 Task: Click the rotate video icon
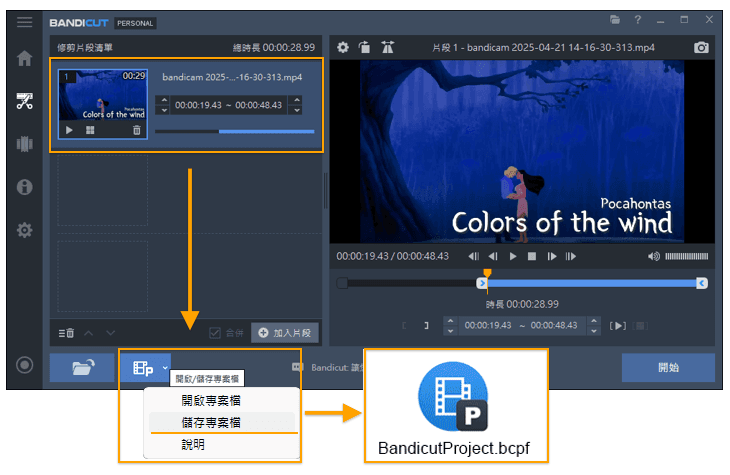[x=365, y=47]
